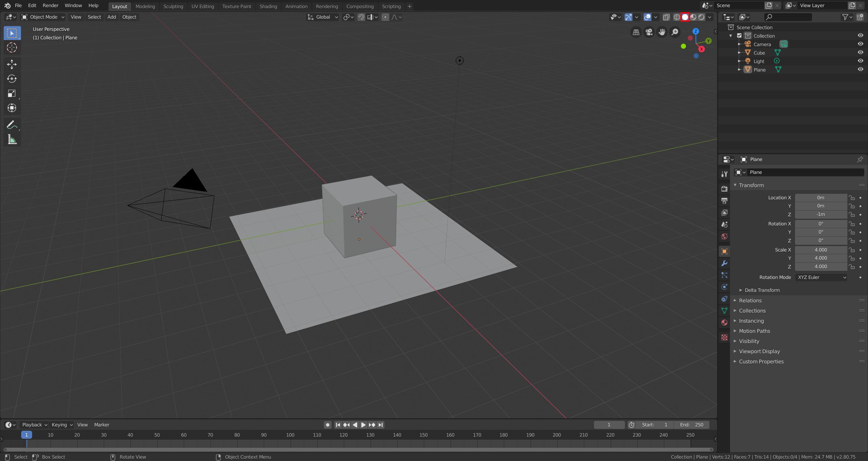This screenshot has width=868, height=461.
Task: Switch to rendered viewport shading
Action: 702,17
